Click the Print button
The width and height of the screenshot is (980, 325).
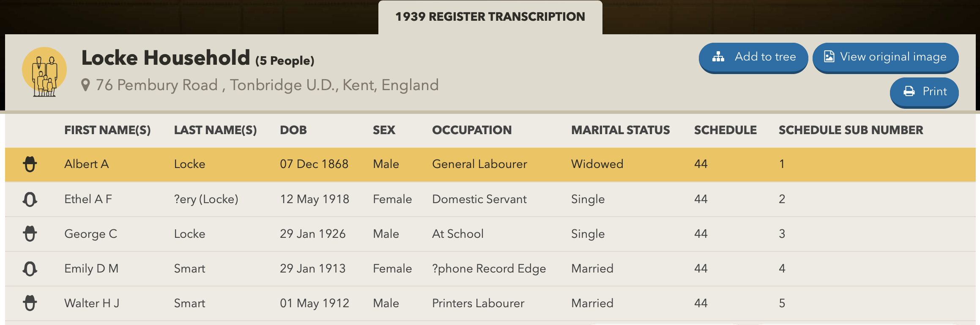coord(924,92)
